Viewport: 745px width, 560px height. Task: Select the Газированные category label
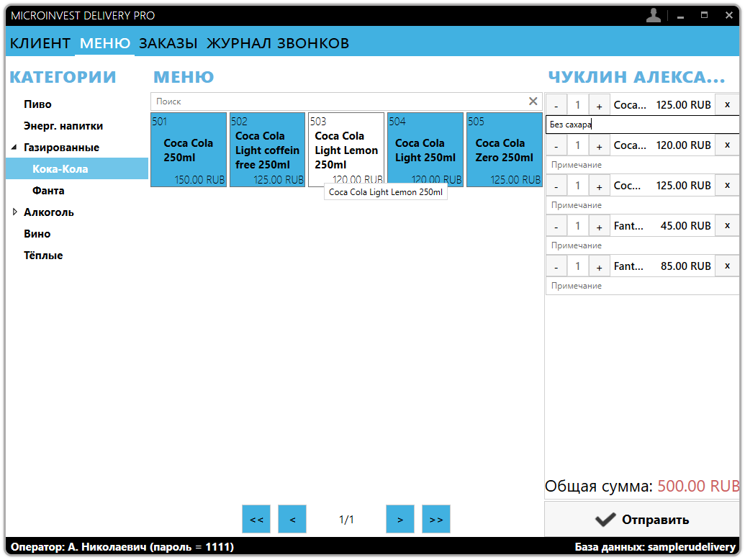pyautogui.click(x=61, y=148)
